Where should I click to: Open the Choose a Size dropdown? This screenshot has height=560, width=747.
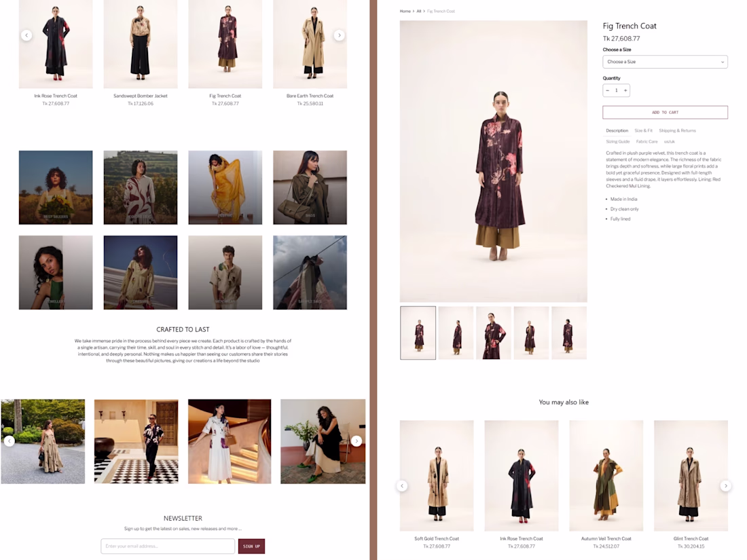(665, 62)
